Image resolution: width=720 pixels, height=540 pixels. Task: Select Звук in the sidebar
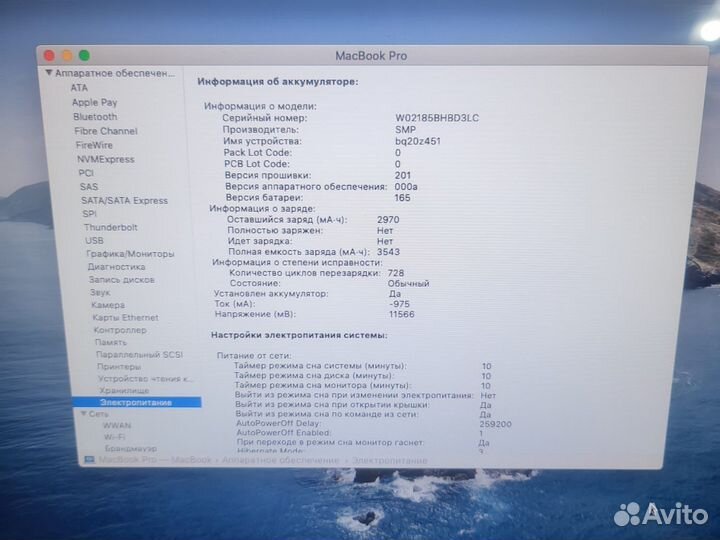coord(100,292)
